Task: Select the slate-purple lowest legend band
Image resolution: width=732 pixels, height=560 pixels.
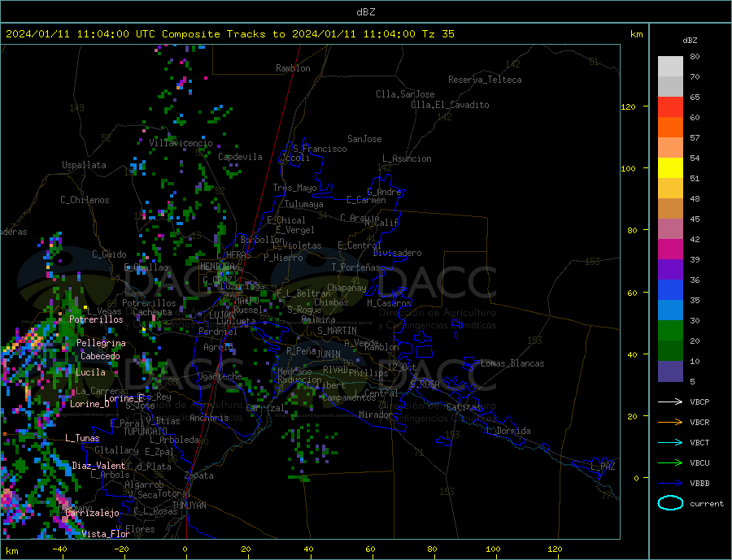Action: (x=670, y=371)
